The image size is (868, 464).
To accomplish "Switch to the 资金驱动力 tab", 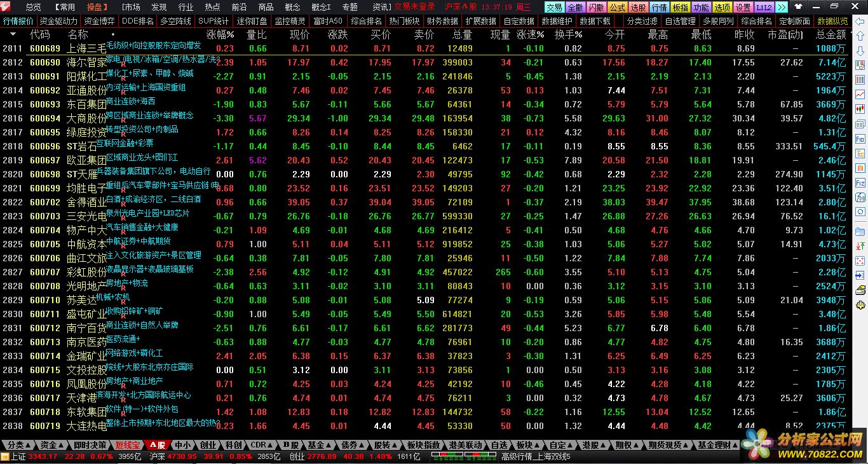I will (58, 21).
